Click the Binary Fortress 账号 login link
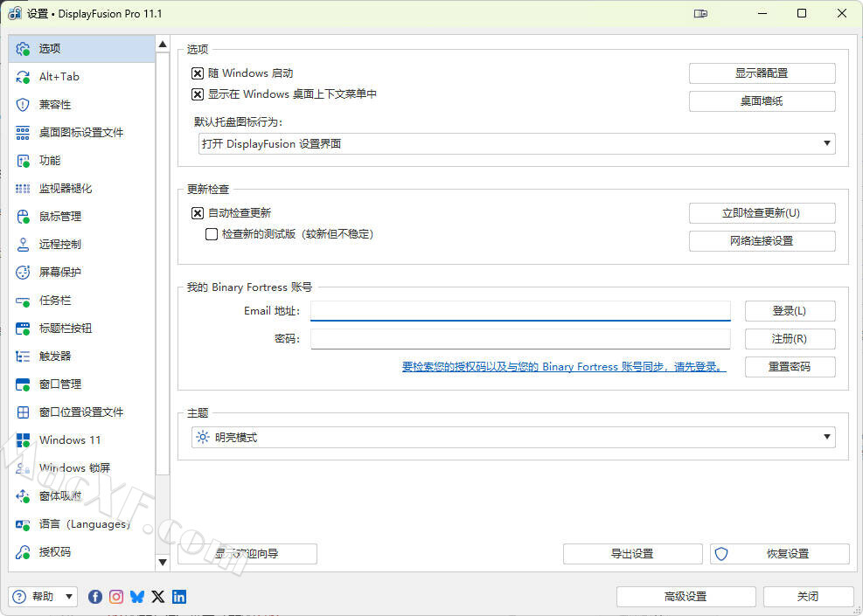Image resolution: width=863 pixels, height=616 pixels. pos(564,367)
